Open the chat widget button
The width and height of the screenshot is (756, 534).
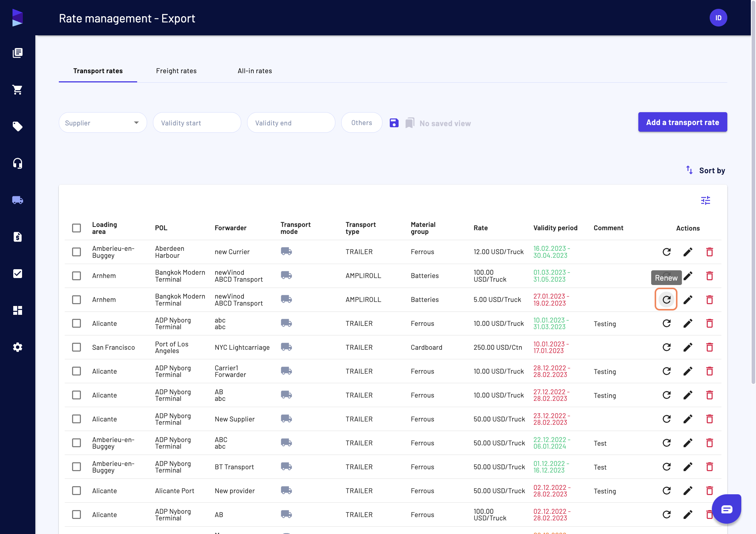(727, 509)
